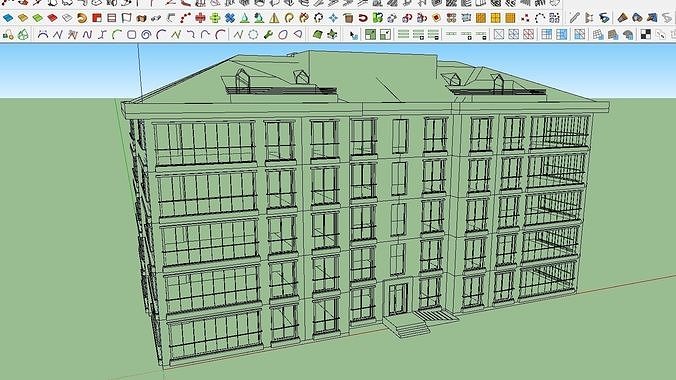Click the red square panel icon
Viewport: 676px width, 380px height.
pos(97,18)
